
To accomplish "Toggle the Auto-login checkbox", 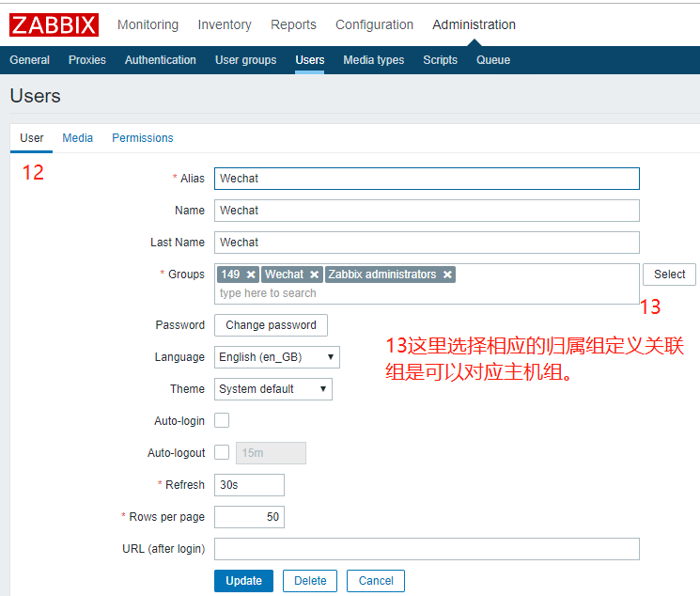I will [222, 420].
